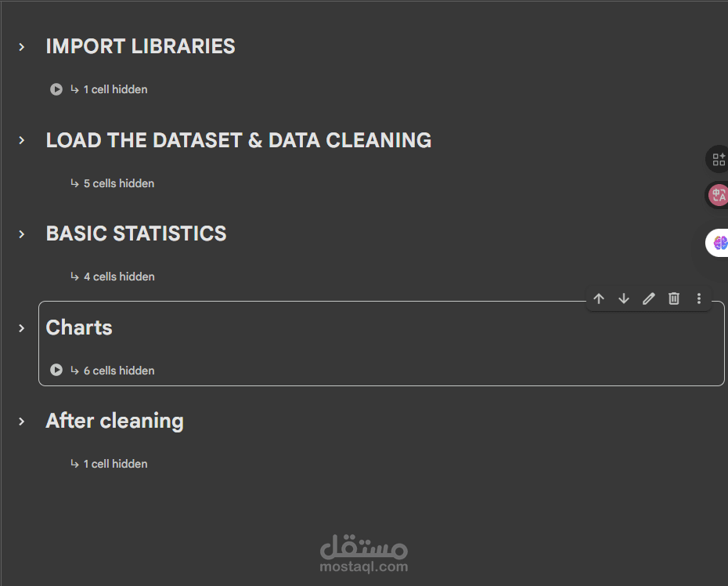Image resolution: width=728 pixels, height=586 pixels.
Task: Open more cell actions (three dots)
Action: click(699, 298)
